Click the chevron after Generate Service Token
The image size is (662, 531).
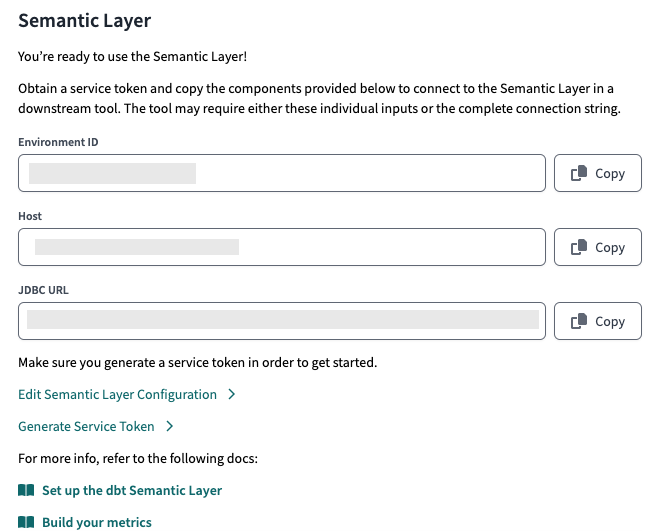pyautogui.click(x=170, y=427)
